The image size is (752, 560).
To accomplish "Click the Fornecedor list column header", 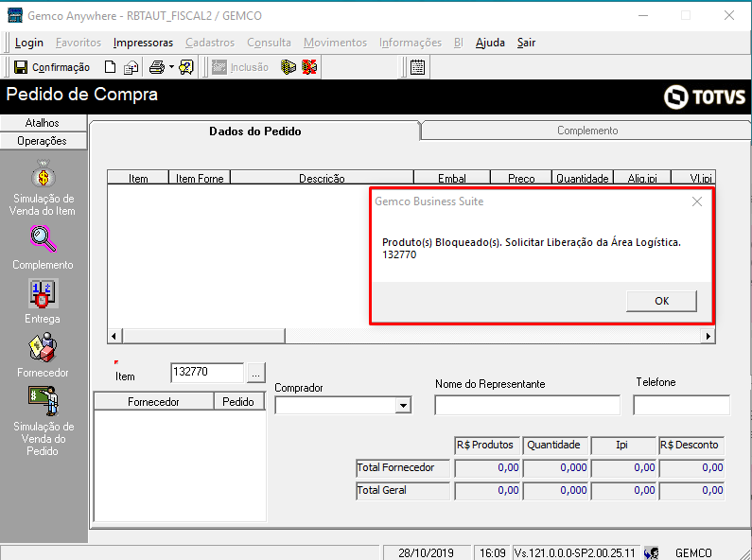I will tap(153, 402).
